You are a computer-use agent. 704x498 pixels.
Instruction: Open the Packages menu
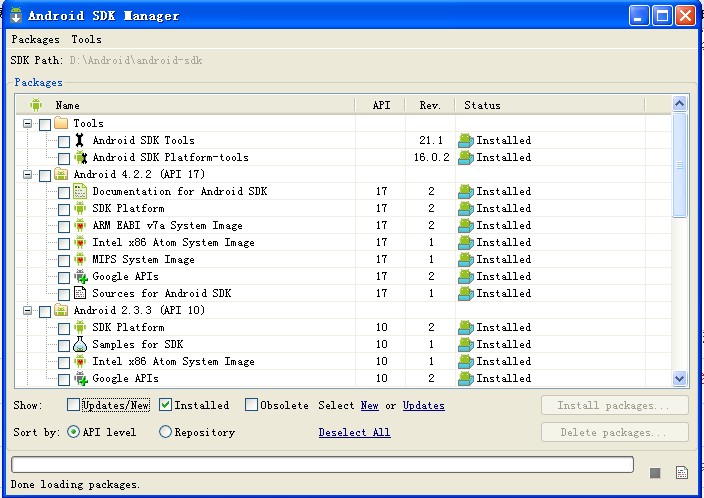(x=35, y=40)
